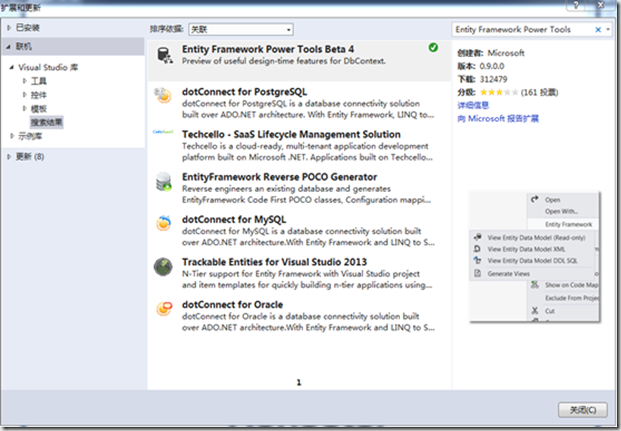Open the sort-by dropdown showing 关联
The width and height of the screenshot is (621, 431).
click(x=241, y=29)
